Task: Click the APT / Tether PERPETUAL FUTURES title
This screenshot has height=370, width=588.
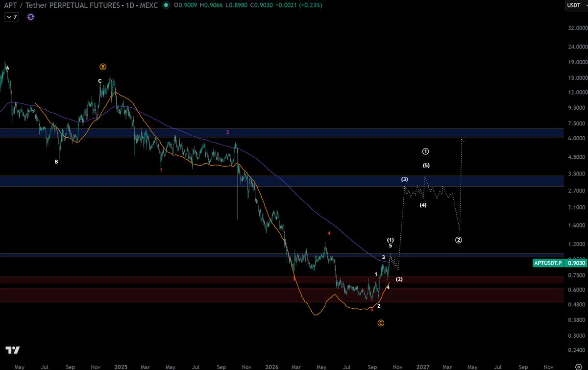Action: click(x=61, y=6)
